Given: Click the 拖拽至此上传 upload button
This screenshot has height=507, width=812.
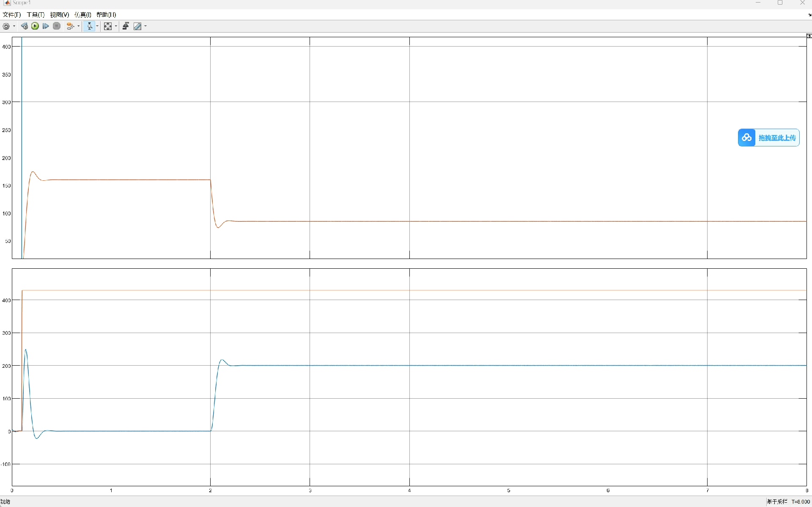Looking at the screenshot, I should pyautogui.click(x=776, y=138).
